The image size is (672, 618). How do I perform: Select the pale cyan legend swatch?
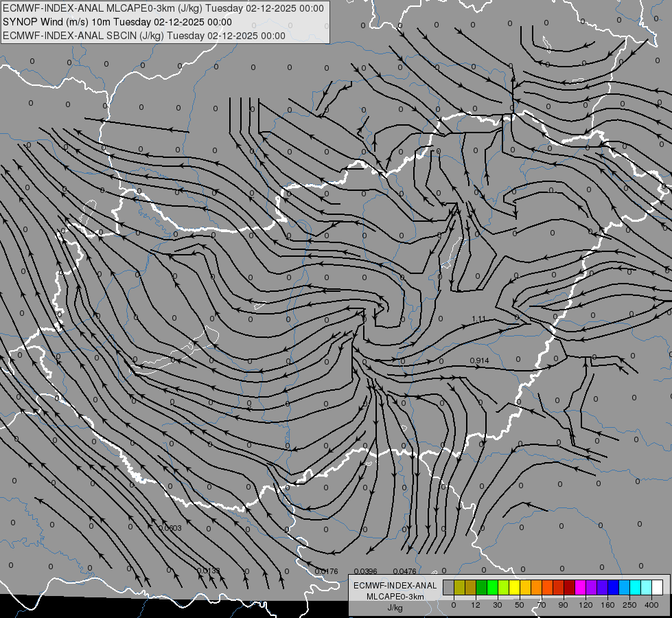click(x=647, y=587)
